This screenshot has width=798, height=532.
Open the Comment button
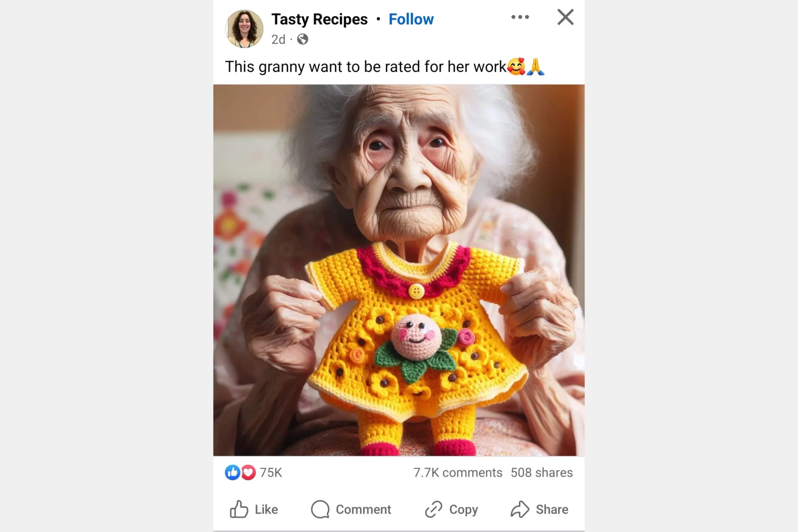(351, 509)
